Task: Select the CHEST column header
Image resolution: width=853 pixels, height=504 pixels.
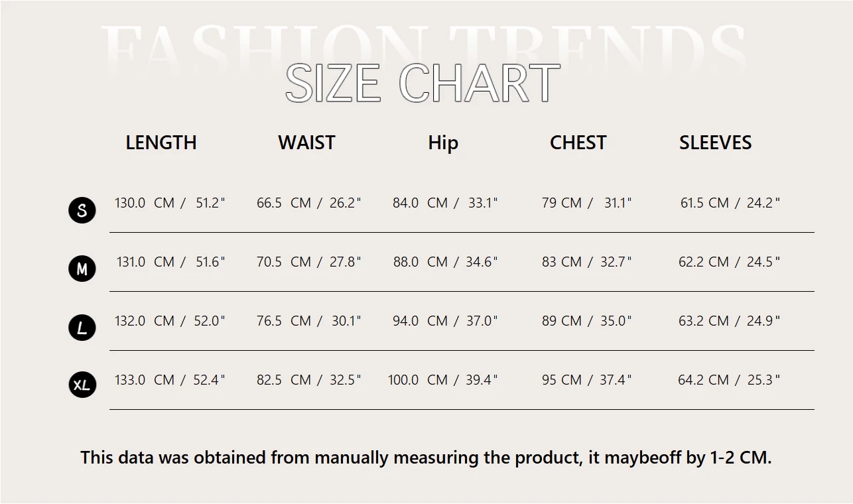Action: 578,143
